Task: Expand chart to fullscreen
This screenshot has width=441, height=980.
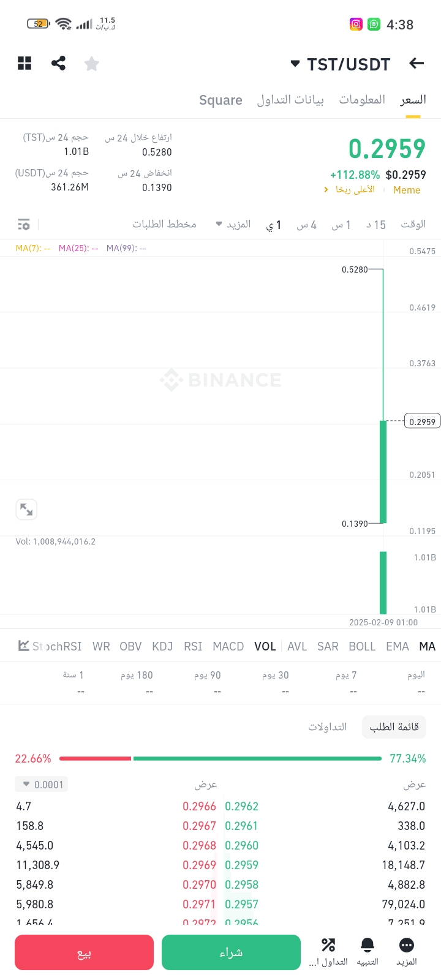Action: (x=26, y=509)
